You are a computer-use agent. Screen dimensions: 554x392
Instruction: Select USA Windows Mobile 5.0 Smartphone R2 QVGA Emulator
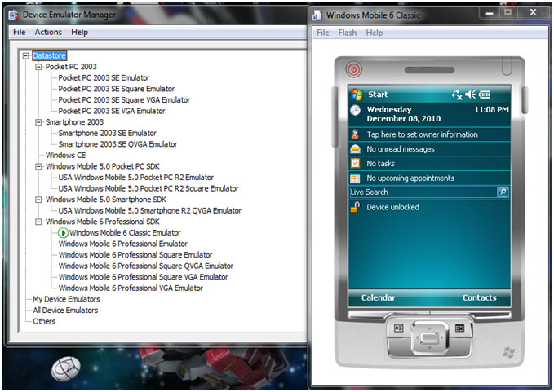point(150,210)
